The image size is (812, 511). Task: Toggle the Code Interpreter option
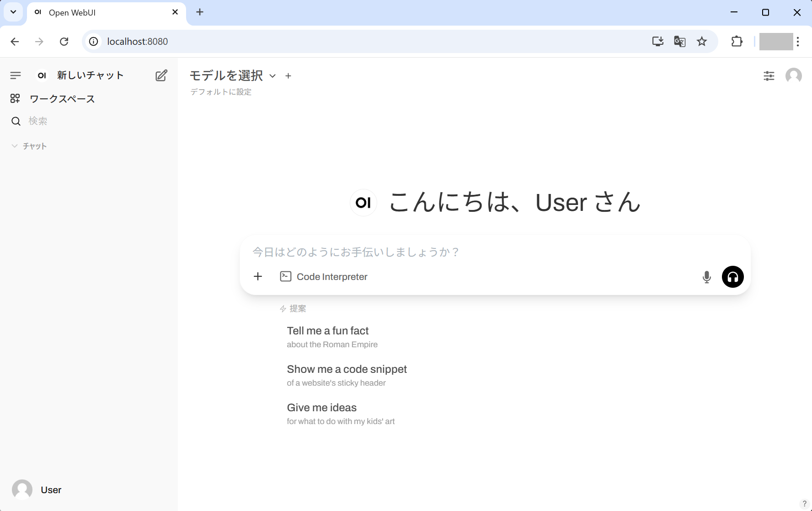coord(324,277)
